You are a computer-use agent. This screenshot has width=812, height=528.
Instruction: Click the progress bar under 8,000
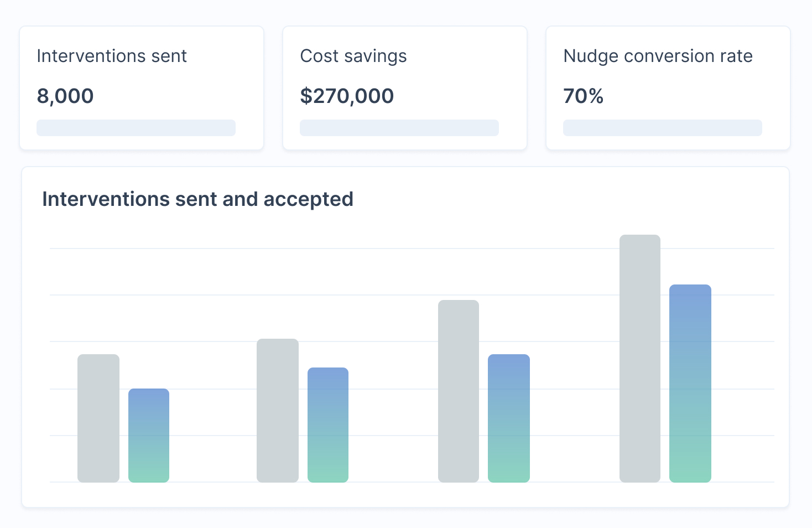(x=136, y=128)
